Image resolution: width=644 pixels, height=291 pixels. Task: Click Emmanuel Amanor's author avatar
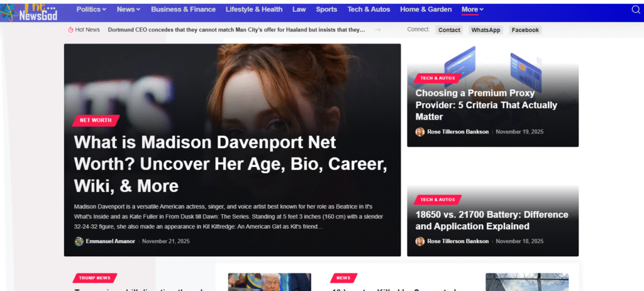[79, 241]
